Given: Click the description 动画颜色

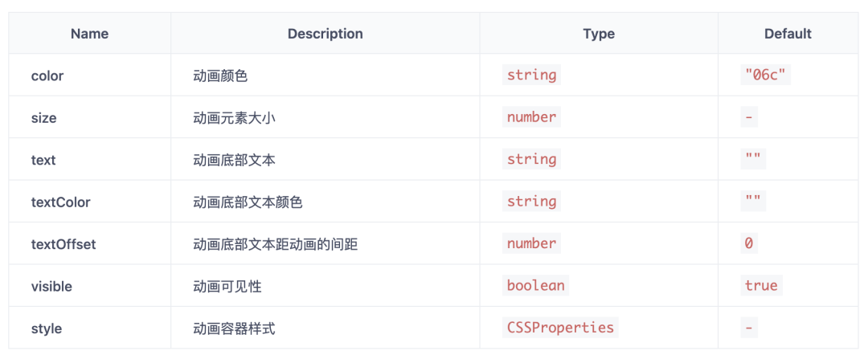Looking at the screenshot, I should coord(220,75).
